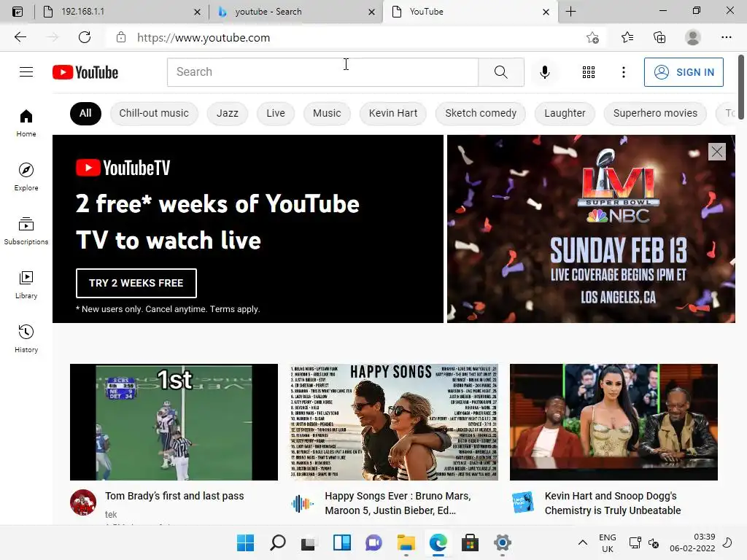Open YouTube settings three-dot menu
Screen dimensions: 747x560
point(623,72)
